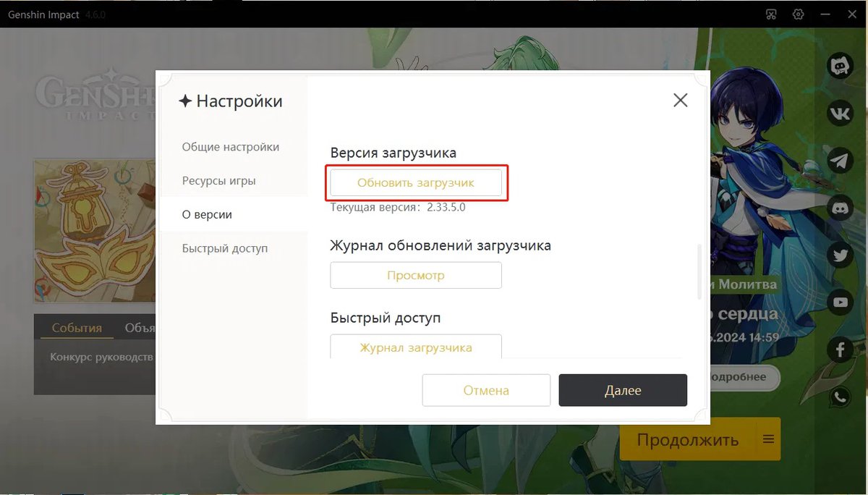Image resolution: width=868 pixels, height=495 pixels.
Task: Open launcher settings via the gear icon
Action: click(799, 14)
